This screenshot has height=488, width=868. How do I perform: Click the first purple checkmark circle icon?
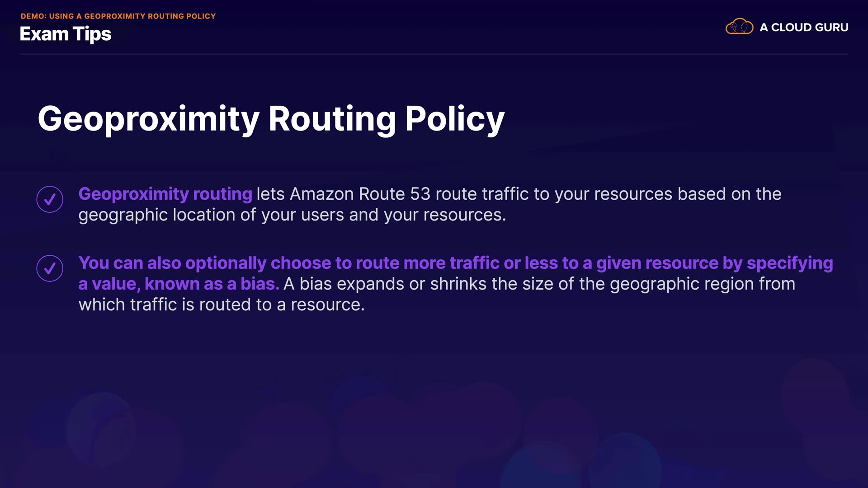pyautogui.click(x=50, y=199)
